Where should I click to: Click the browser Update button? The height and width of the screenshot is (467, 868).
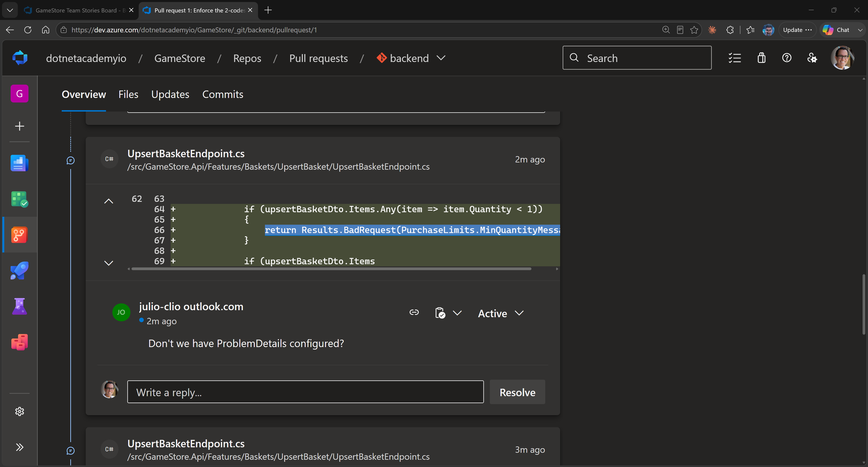point(797,30)
